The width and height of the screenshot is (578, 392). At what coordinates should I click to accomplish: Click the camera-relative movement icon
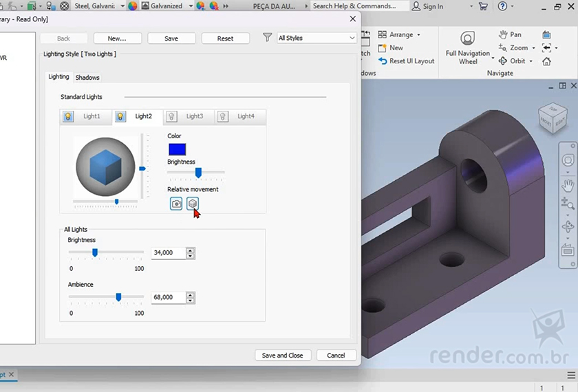click(x=177, y=204)
